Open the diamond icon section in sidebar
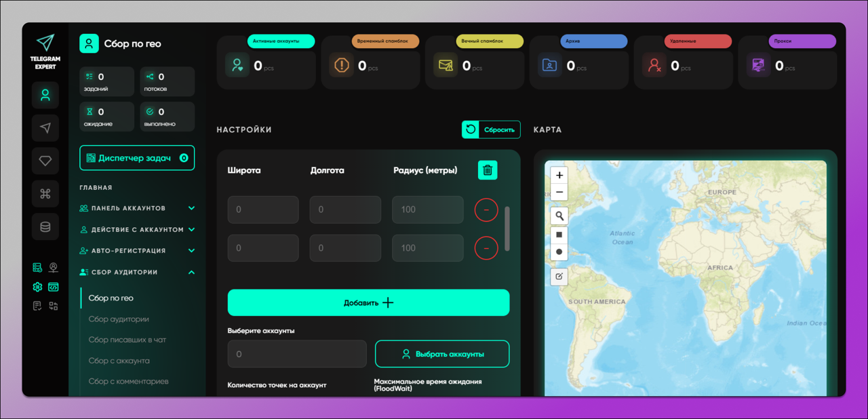This screenshot has width=868, height=419. (x=45, y=161)
